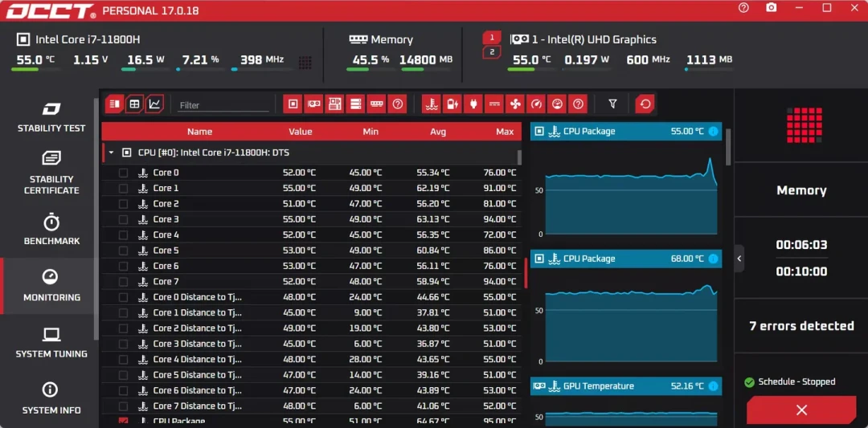Click the funnel filter icon
Screen dimensions: 868x428
click(612, 104)
